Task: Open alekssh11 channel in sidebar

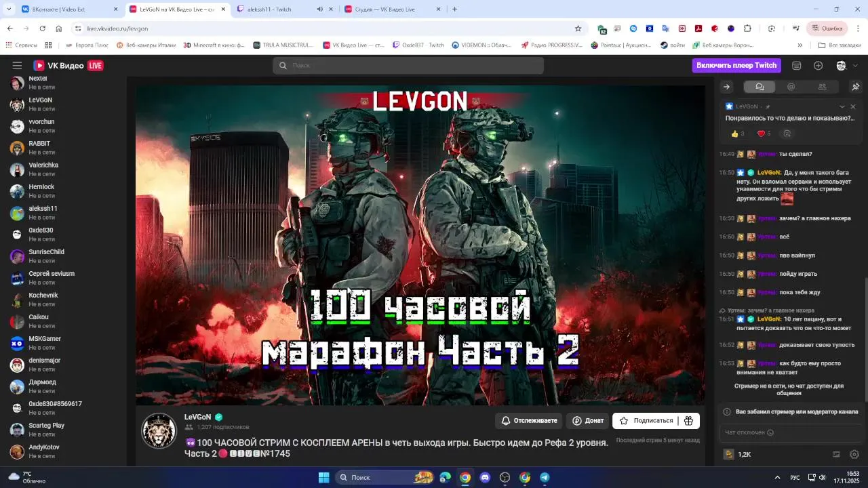Action: tap(63, 213)
